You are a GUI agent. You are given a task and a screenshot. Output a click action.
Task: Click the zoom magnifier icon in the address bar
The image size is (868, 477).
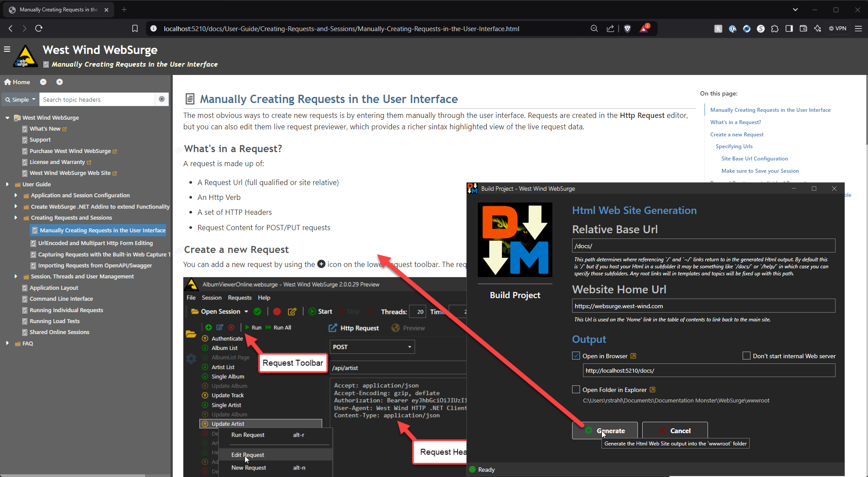tap(594, 28)
